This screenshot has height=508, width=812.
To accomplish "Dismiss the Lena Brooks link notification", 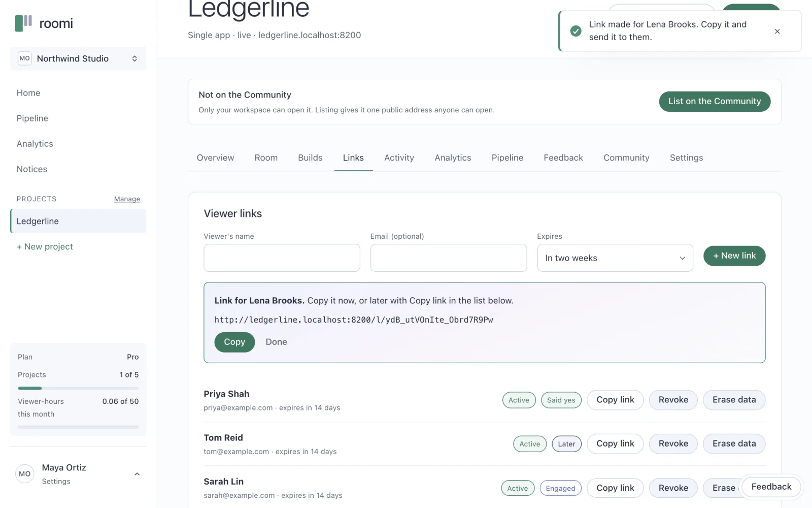I will (777, 31).
